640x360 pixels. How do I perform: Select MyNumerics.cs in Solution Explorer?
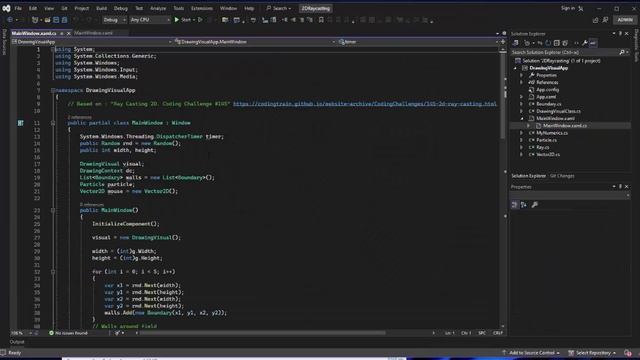[x=551, y=133]
